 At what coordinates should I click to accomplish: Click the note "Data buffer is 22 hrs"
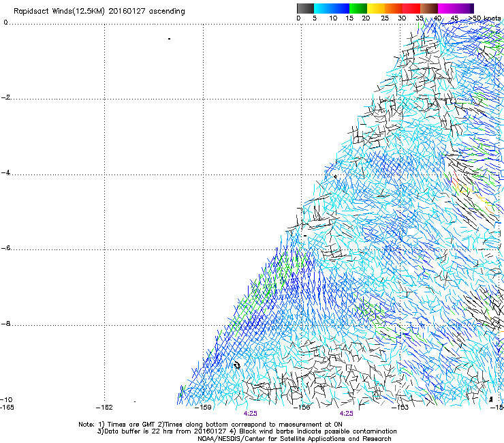coord(137,431)
